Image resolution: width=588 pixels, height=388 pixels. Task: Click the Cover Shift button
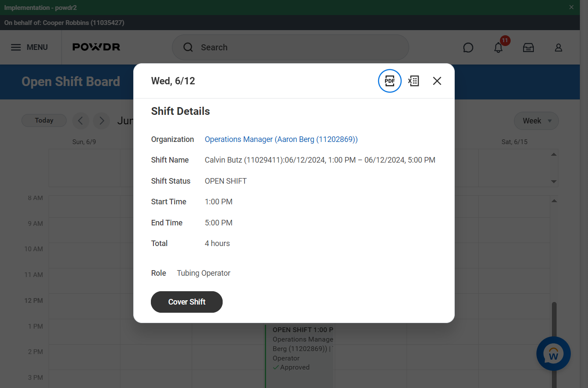187,302
